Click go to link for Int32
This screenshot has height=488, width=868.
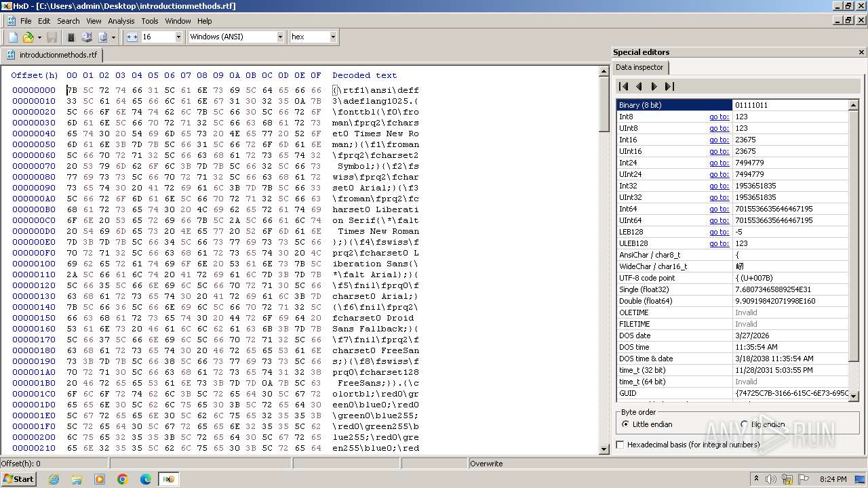pos(719,186)
